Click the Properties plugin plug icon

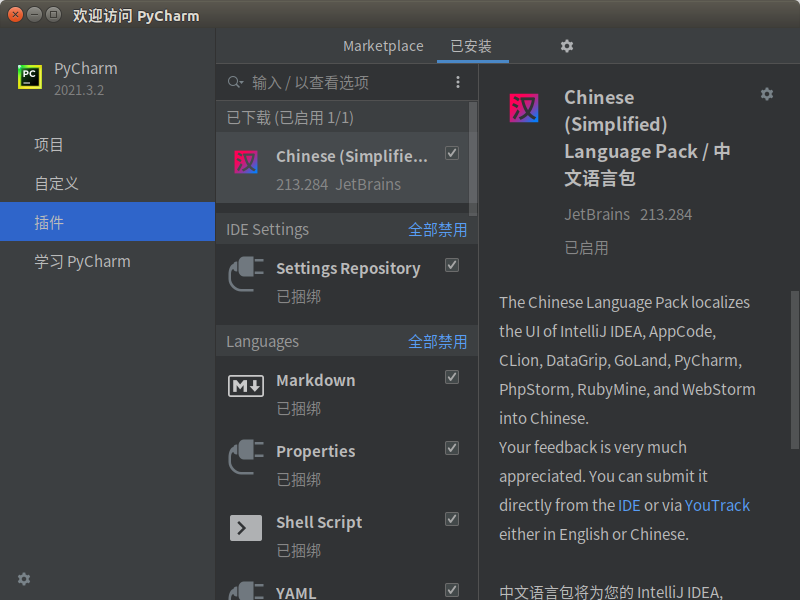[246, 457]
